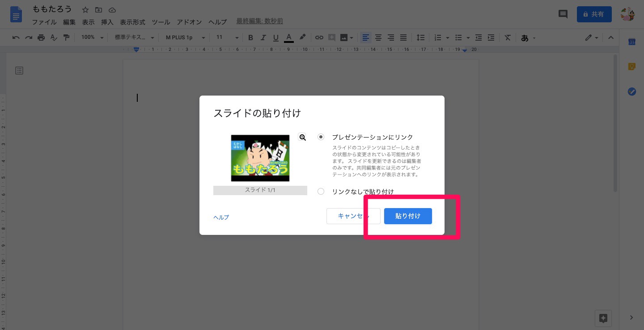Open Google Calendar side panel icon
The width and height of the screenshot is (644, 330).
pos(632,42)
